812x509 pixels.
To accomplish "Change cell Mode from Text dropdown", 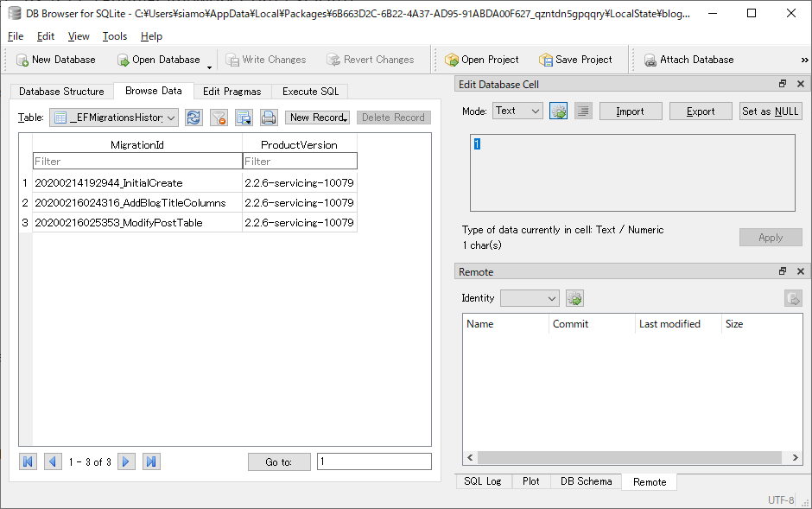I will 517,111.
